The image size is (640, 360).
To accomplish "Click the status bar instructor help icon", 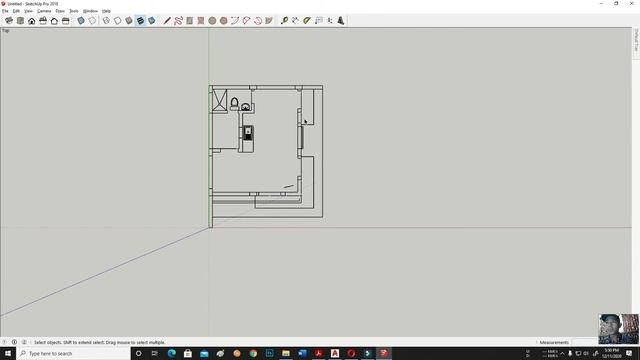I will pyautogui.click(x=24, y=342).
